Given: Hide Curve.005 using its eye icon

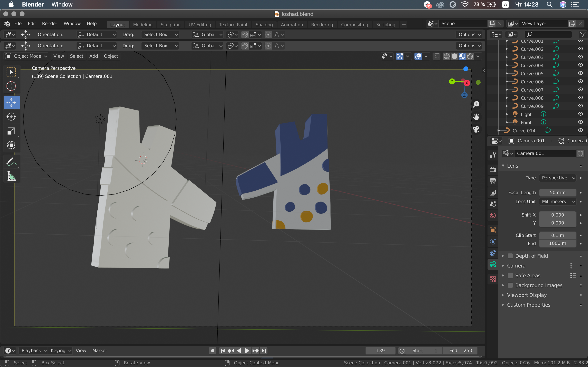Looking at the screenshot, I should pos(580,73).
